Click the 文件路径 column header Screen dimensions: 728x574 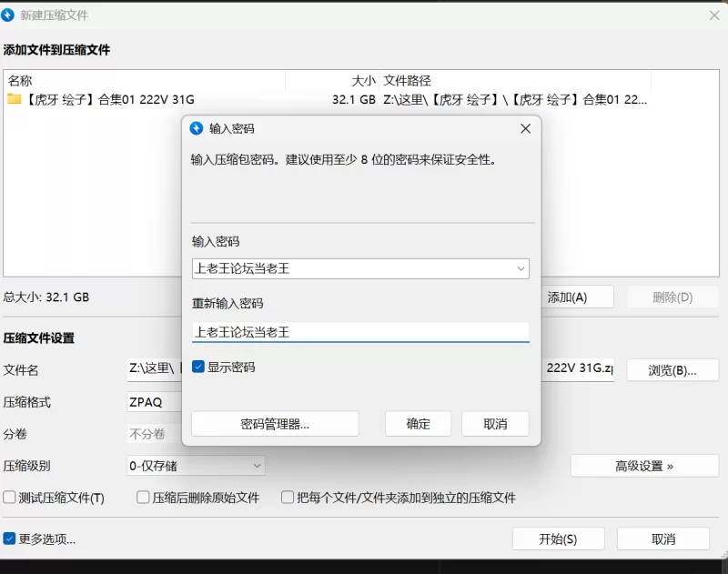click(x=515, y=81)
